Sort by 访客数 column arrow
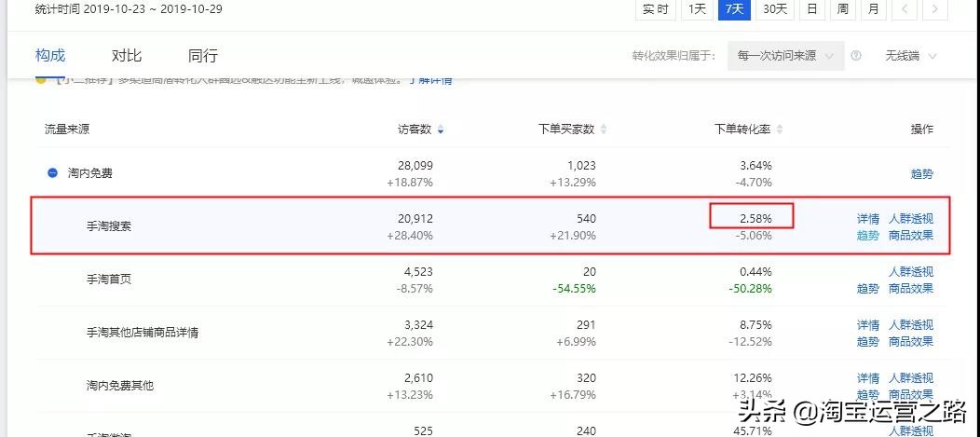Screen dimensions: 980x437 pos(441,130)
